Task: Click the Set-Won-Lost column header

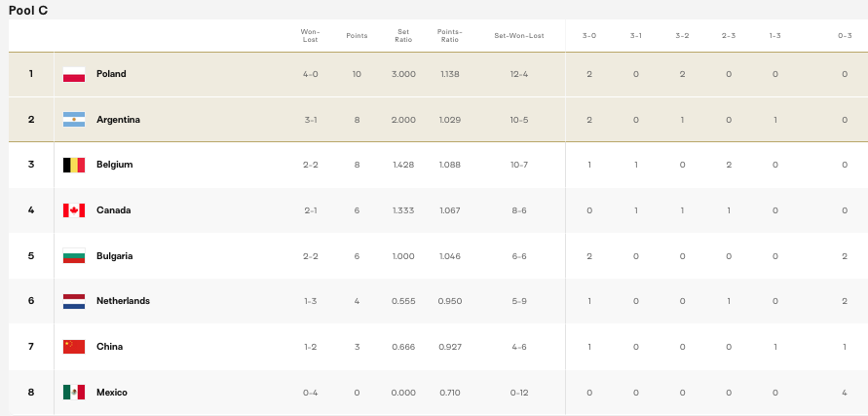Action: [518, 35]
